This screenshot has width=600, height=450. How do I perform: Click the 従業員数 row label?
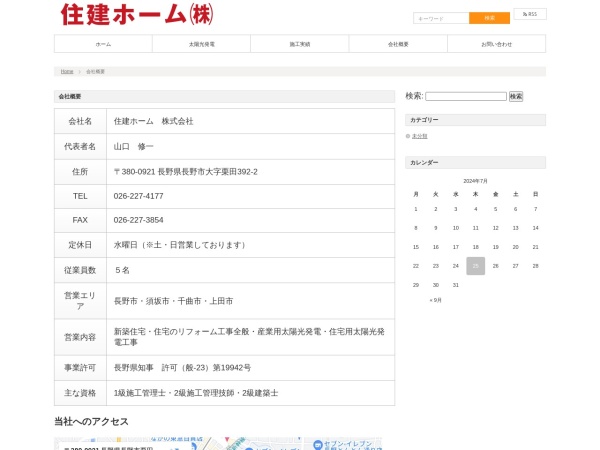coord(80,270)
